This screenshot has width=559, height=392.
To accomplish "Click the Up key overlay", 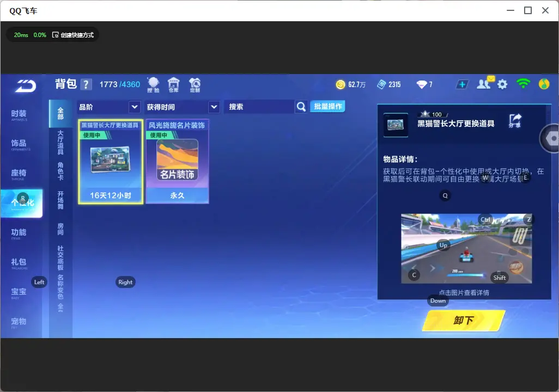I will (x=443, y=245).
